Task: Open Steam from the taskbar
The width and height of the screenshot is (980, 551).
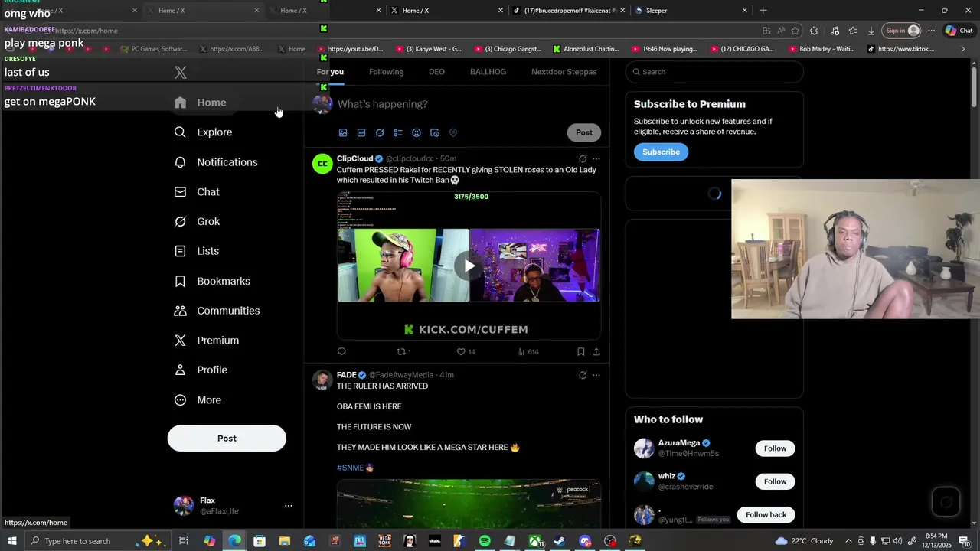Action: click(560, 541)
